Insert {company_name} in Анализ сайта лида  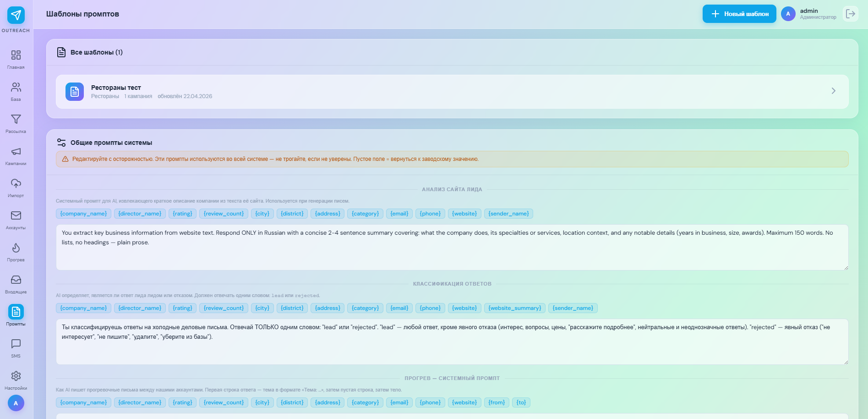tap(83, 214)
